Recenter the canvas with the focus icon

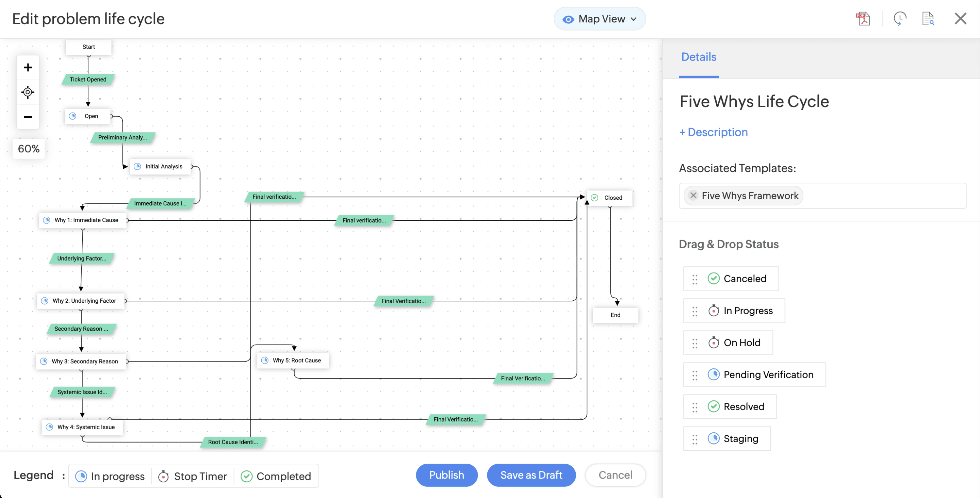[28, 92]
